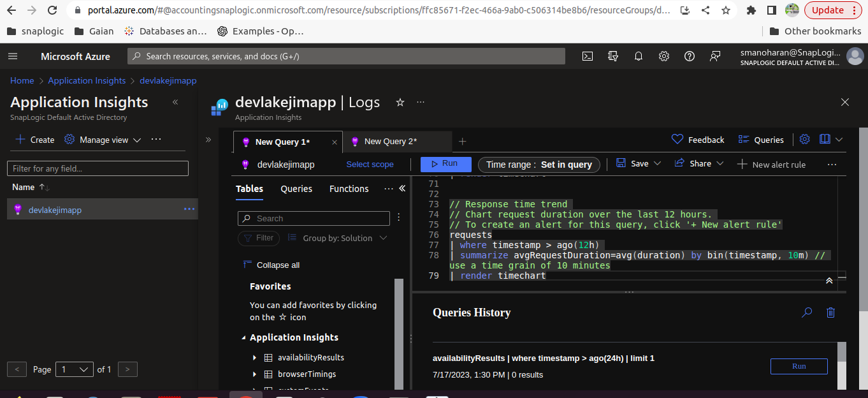Star devlakejimapp Logs as favorite

point(400,102)
